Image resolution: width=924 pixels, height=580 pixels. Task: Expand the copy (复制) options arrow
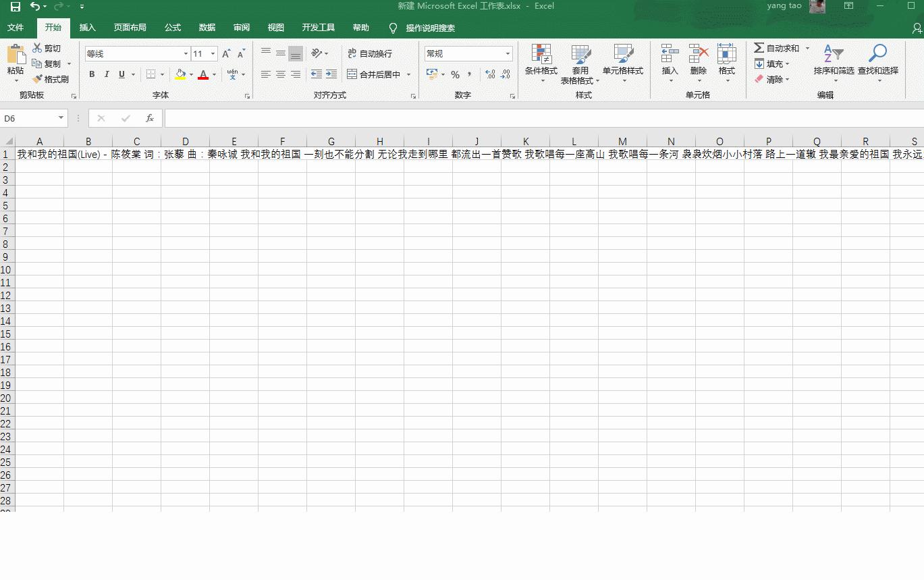pyautogui.click(x=69, y=63)
